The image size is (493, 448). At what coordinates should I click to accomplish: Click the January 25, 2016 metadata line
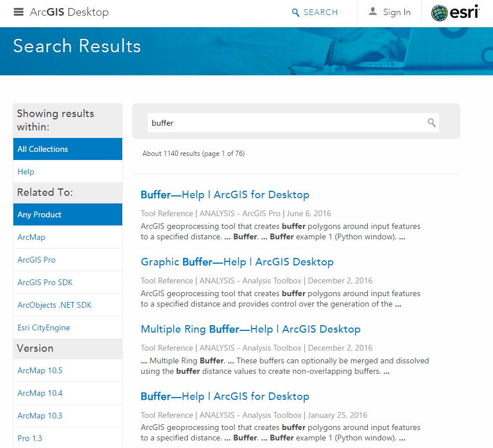coord(254,416)
